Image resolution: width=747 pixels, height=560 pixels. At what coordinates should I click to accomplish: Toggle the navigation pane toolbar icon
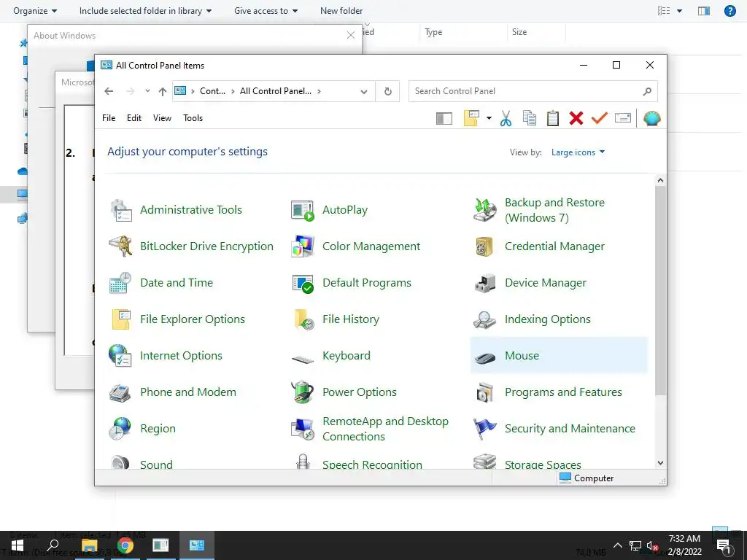444,119
